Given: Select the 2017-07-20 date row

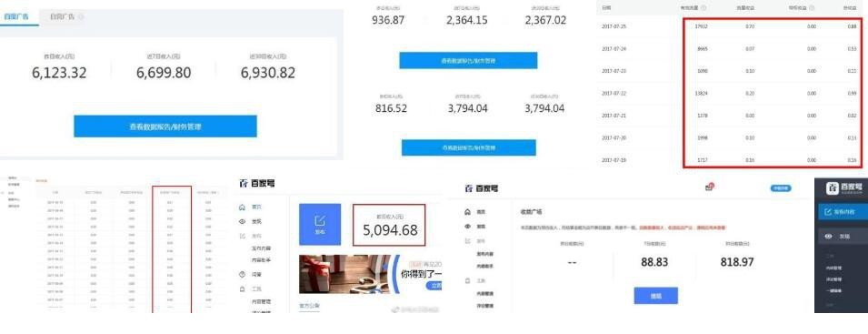Looking at the screenshot, I should click(x=732, y=138).
